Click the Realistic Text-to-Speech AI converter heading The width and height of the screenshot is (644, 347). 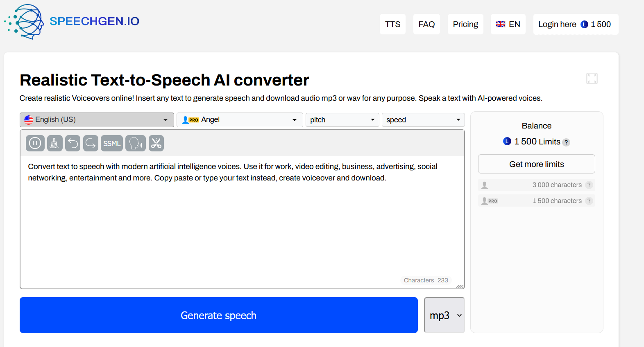point(164,80)
